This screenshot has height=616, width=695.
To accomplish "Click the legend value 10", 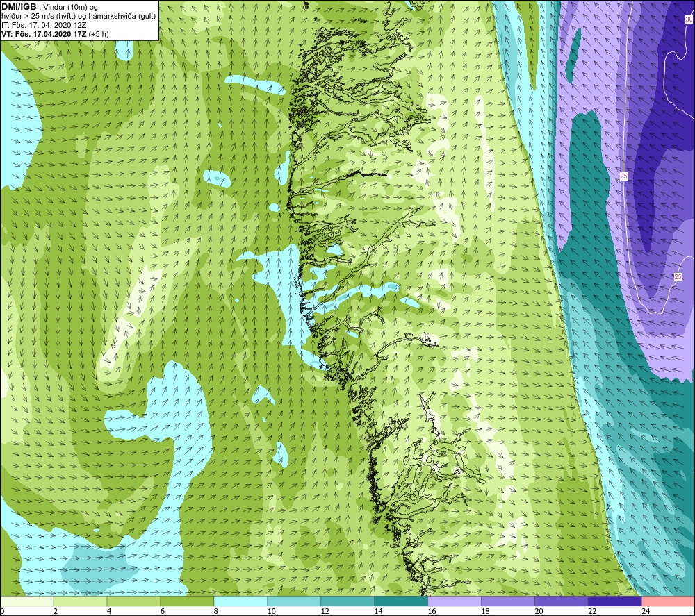I will [271, 611].
